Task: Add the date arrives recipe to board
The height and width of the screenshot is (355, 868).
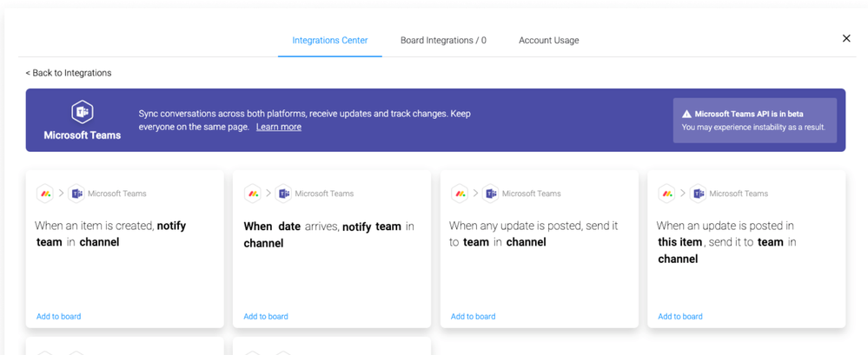Action: tap(266, 316)
